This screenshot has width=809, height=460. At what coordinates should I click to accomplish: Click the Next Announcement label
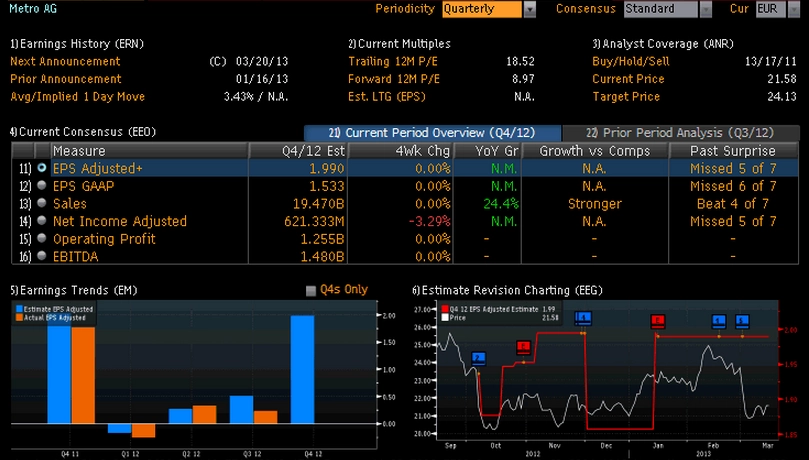(65, 61)
